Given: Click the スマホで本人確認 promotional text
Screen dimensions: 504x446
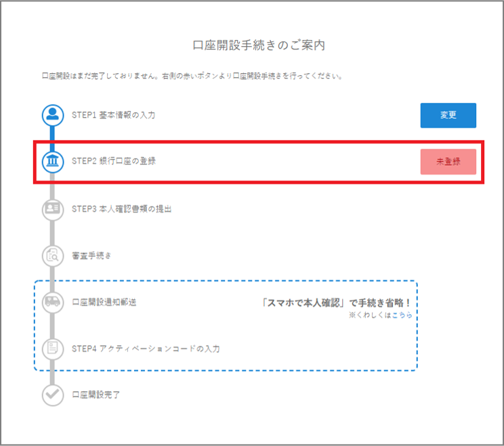Looking at the screenshot, I should click(335, 303).
